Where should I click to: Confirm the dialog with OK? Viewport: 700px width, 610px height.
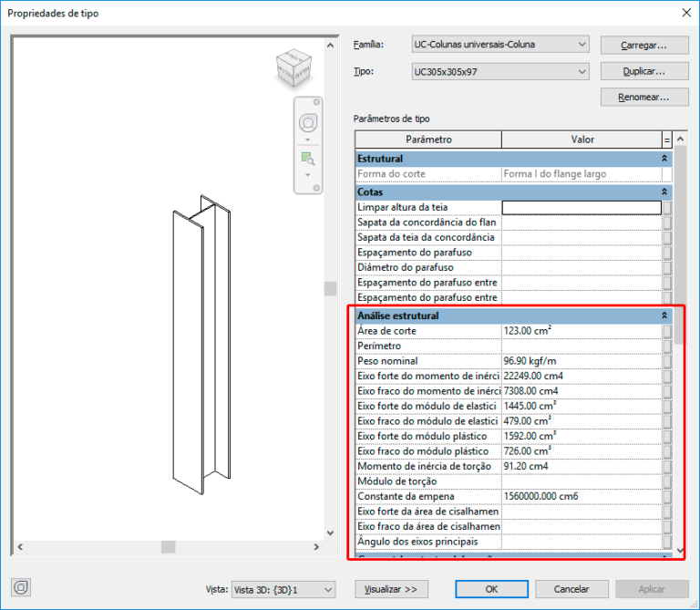(x=490, y=589)
